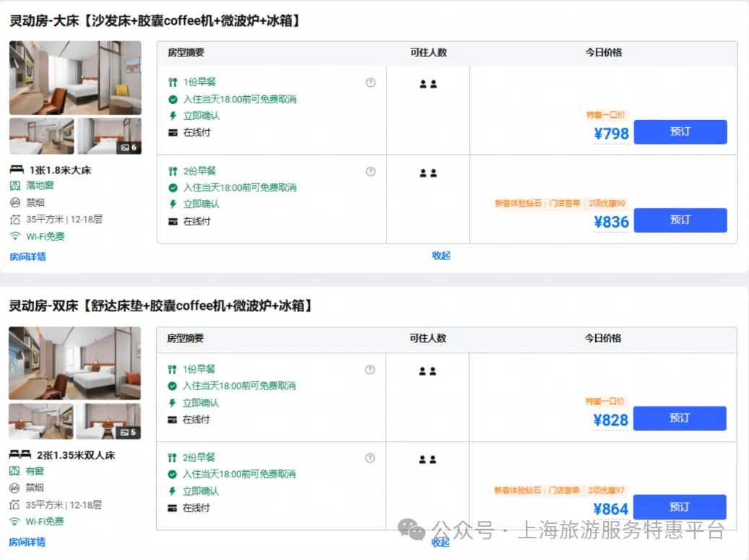Click Wi-Fi icon in big-bed room details

15,236
